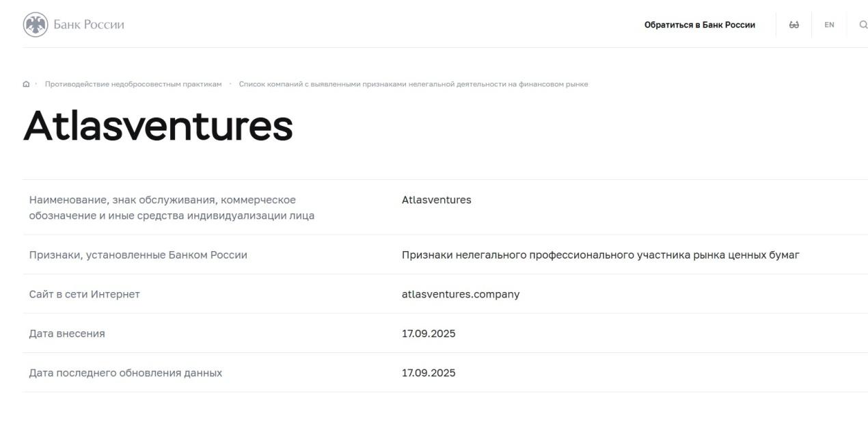Click the "Дата внесения" date value 17.09.2025

click(x=429, y=334)
